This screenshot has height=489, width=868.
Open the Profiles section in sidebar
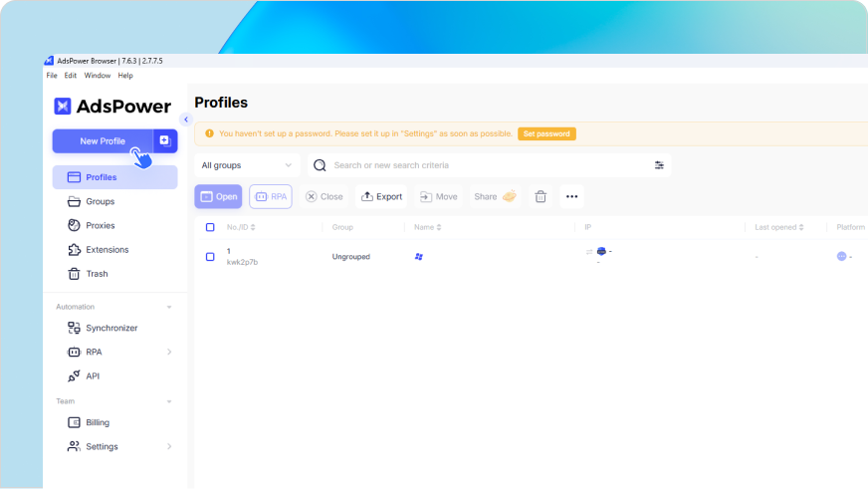coord(115,177)
